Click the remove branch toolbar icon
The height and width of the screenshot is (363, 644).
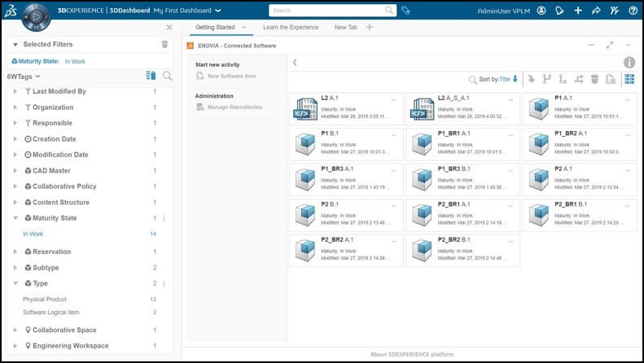pos(563,79)
